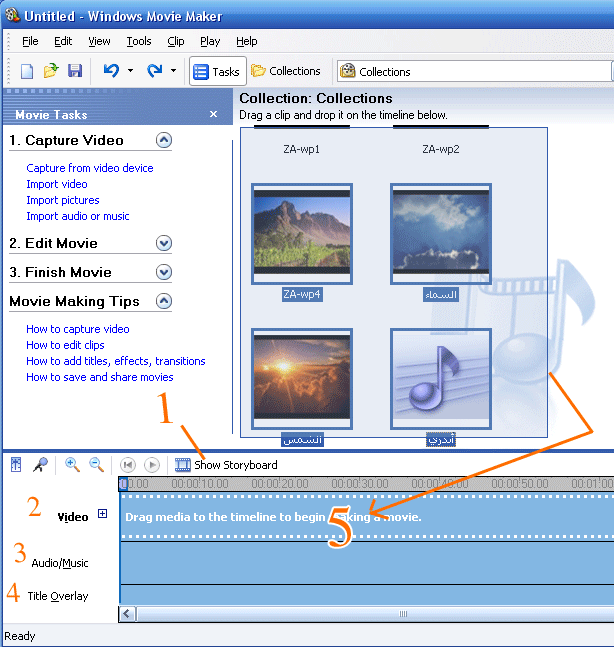Collapse the Movie Making Tips section
Viewport: 614px width, 647px height.
click(164, 301)
